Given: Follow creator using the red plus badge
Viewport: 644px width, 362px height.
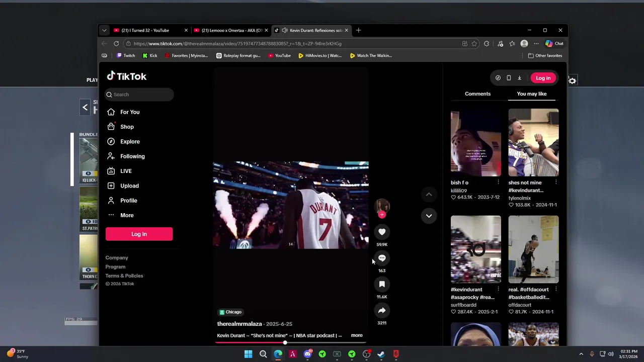Looking at the screenshot, I should tap(382, 215).
